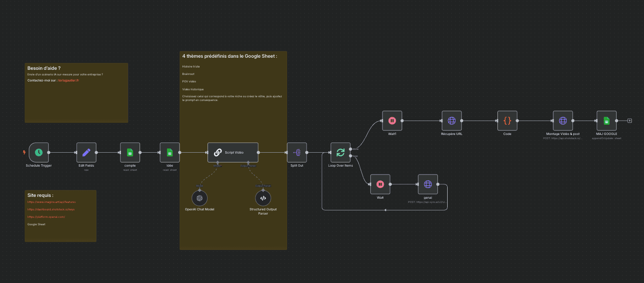This screenshot has height=283, width=644.
Task: Select the Script Vidéo chain node
Action: [x=233, y=152]
